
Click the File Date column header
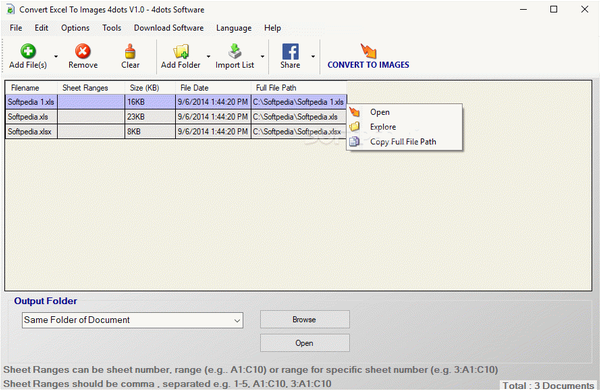[x=213, y=88]
